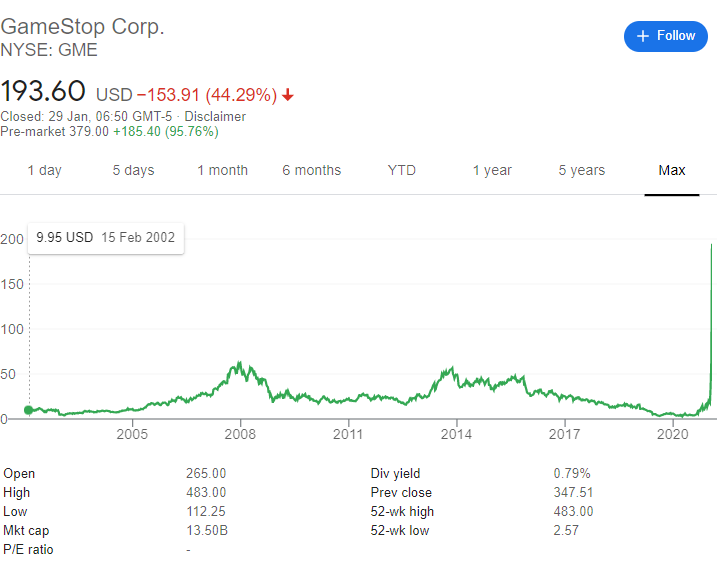Click the GameStop Corp. title
Viewport: 727px width, 565px height.
point(82,27)
